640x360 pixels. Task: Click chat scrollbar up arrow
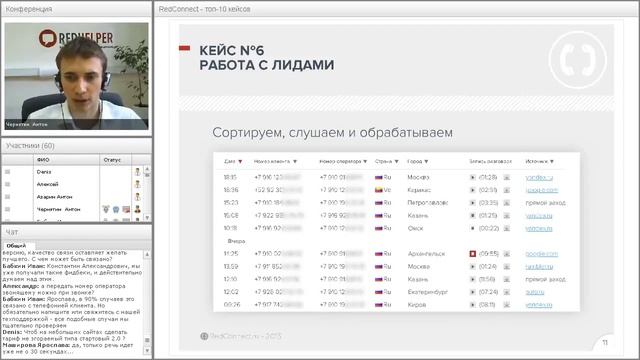tap(147, 254)
